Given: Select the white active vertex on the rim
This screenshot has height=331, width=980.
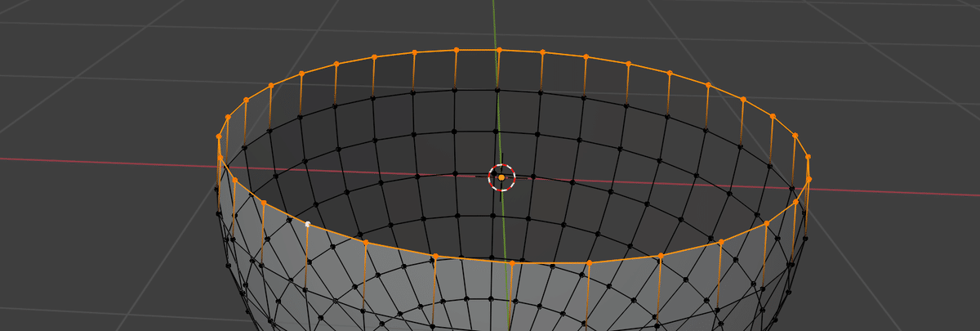Looking at the screenshot, I should [308, 223].
